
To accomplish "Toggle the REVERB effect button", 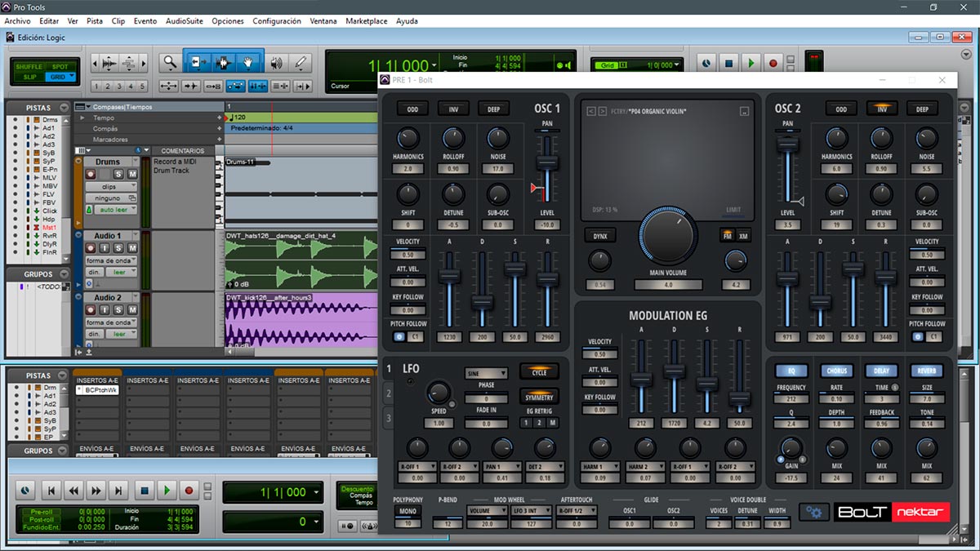I will tap(927, 371).
